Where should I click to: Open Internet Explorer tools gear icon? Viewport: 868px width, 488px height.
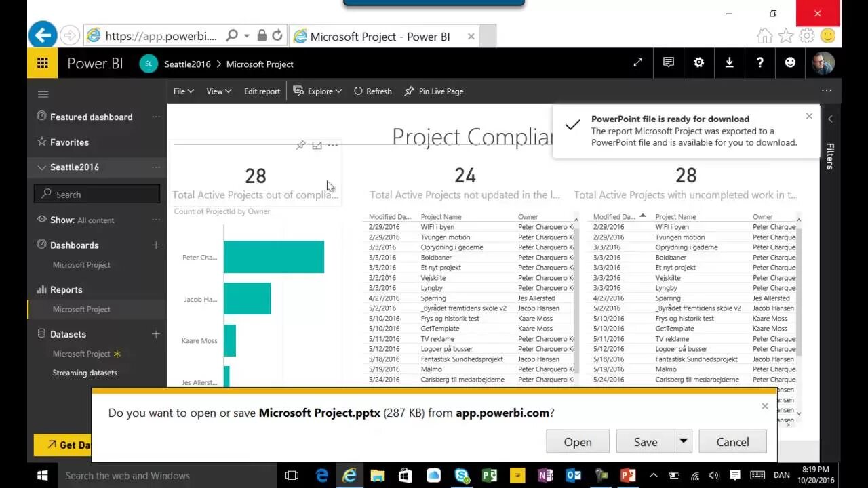(806, 36)
